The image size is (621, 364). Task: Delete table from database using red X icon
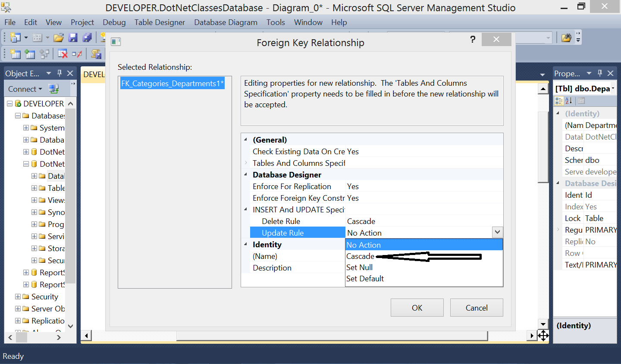63,54
